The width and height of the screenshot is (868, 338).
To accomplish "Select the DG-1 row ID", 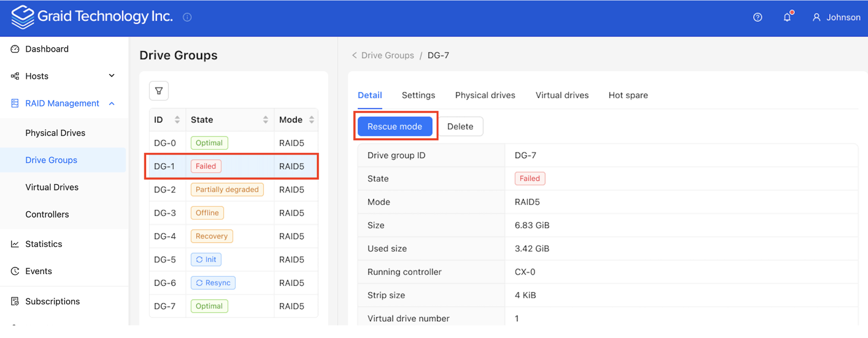I will (164, 166).
